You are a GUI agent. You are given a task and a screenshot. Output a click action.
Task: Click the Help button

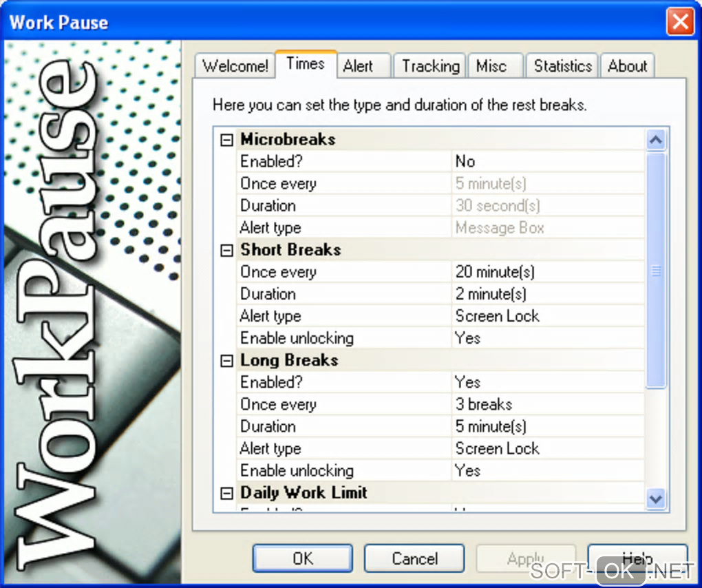[x=637, y=558]
